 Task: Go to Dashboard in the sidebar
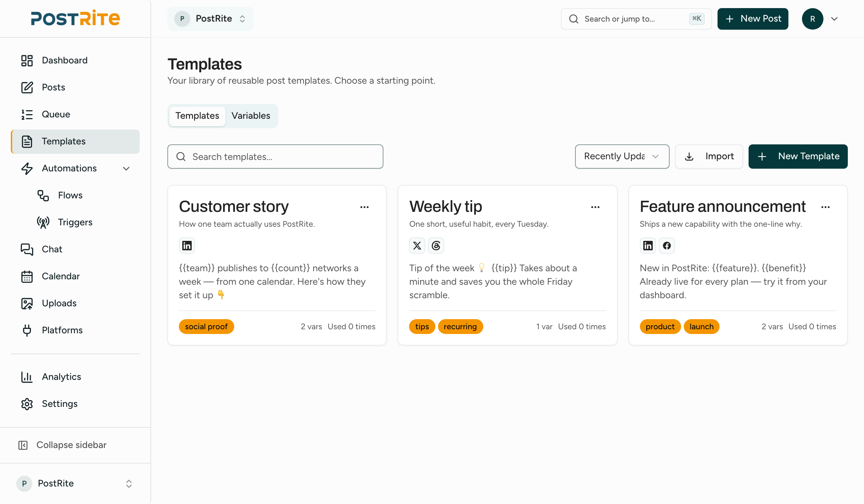coord(75,60)
